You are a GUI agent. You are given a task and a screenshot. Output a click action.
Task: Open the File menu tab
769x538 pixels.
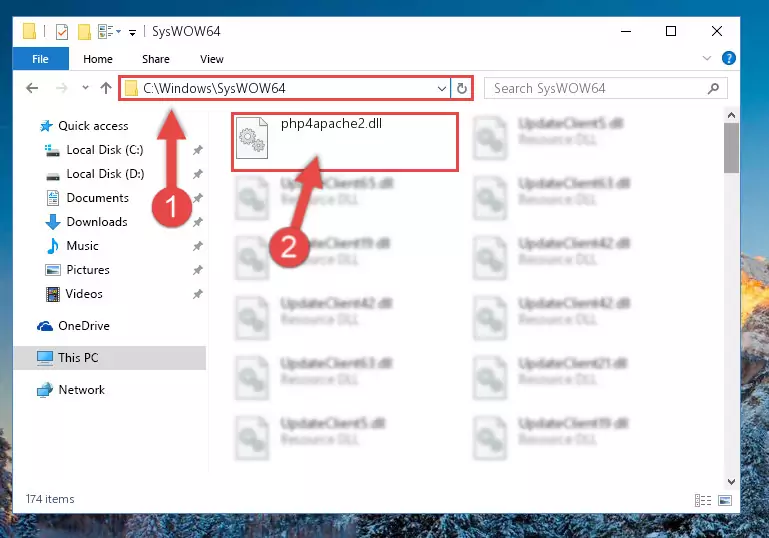[41, 59]
